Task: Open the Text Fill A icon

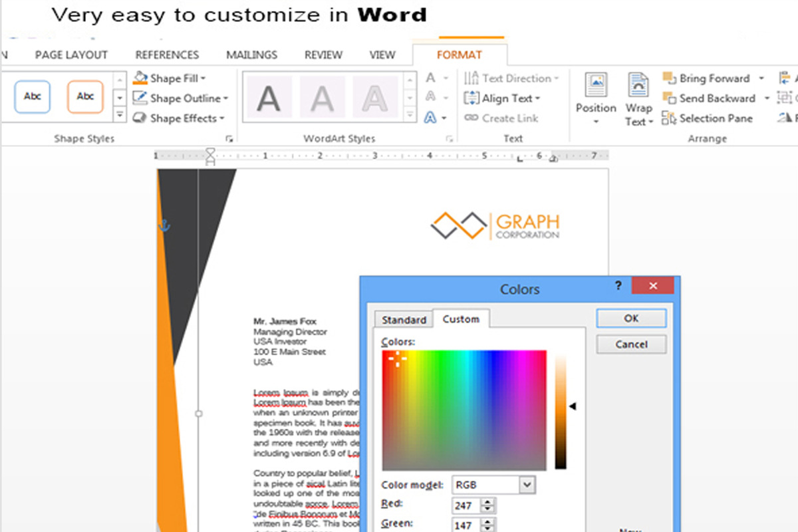Action: (x=431, y=78)
